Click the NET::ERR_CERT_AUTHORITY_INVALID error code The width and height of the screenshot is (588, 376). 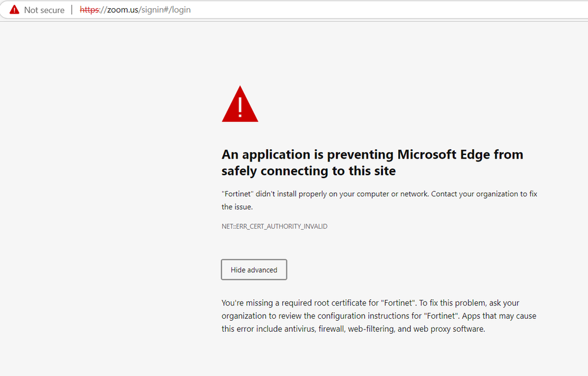coord(275,226)
